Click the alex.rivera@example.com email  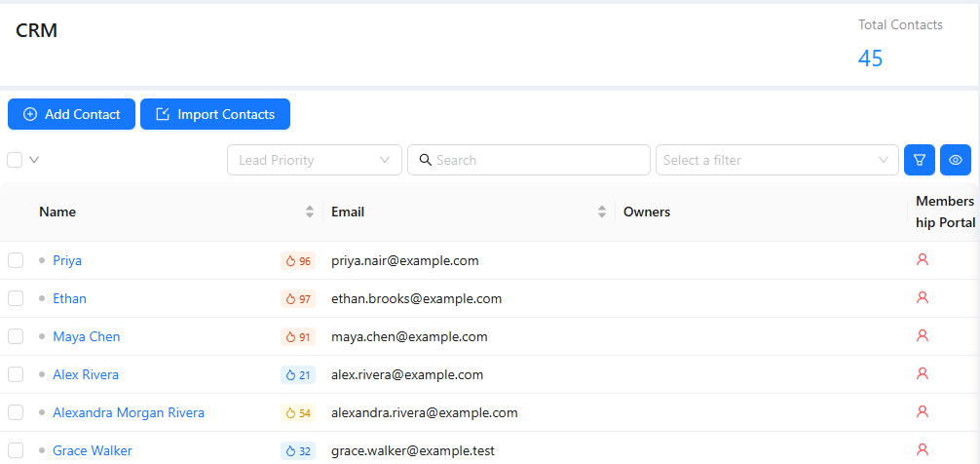click(x=407, y=374)
